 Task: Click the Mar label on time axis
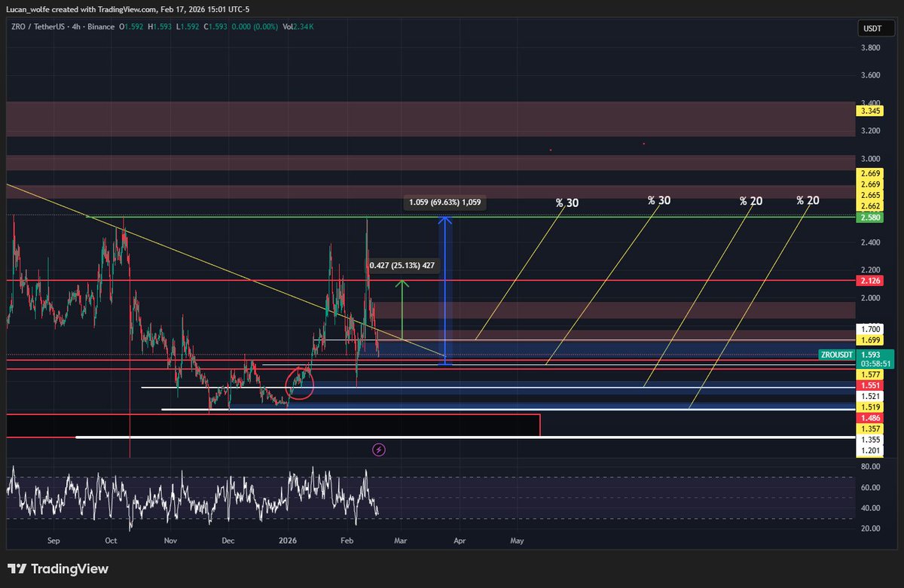coord(400,541)
